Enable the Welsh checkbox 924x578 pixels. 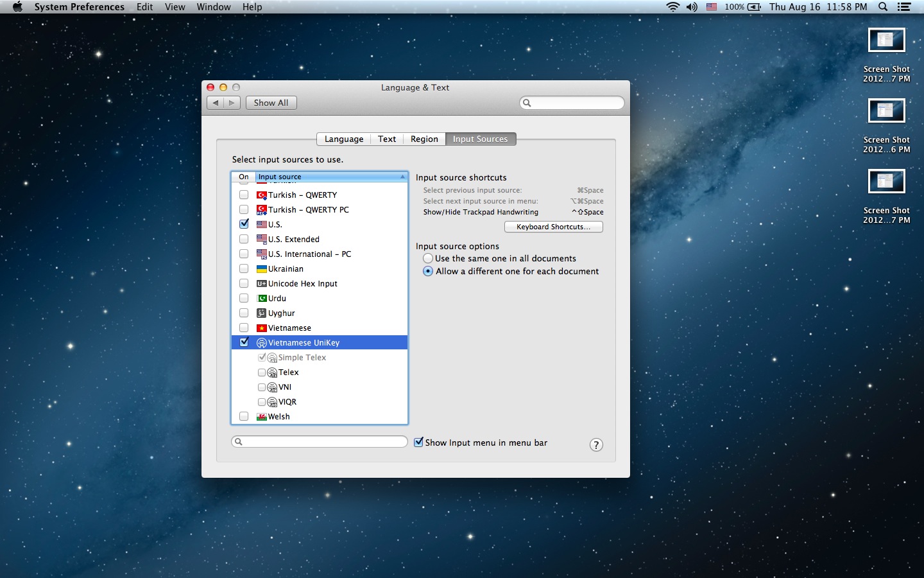(244, 416)
